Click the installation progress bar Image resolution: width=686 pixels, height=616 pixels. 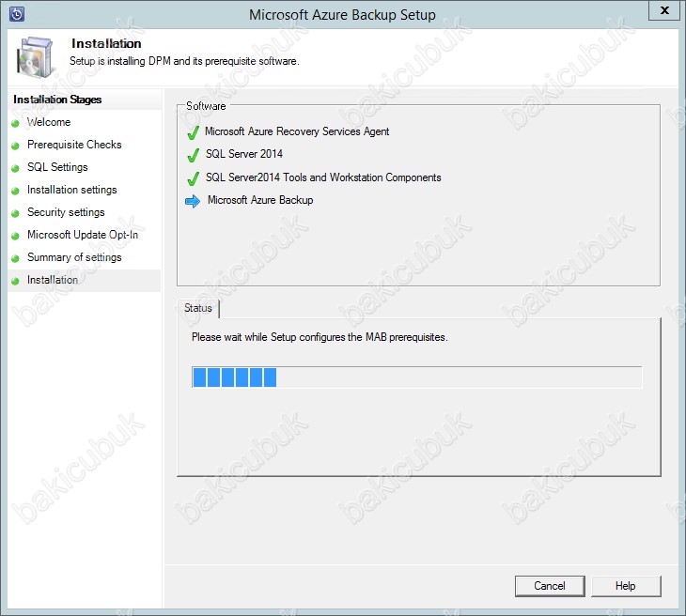(417, 377)
